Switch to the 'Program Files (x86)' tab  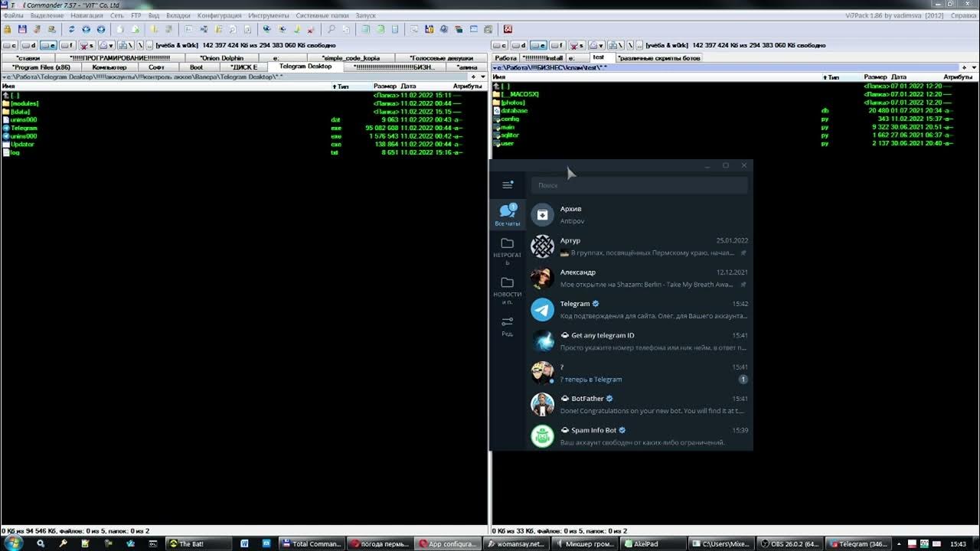click(x=41, y=67)
